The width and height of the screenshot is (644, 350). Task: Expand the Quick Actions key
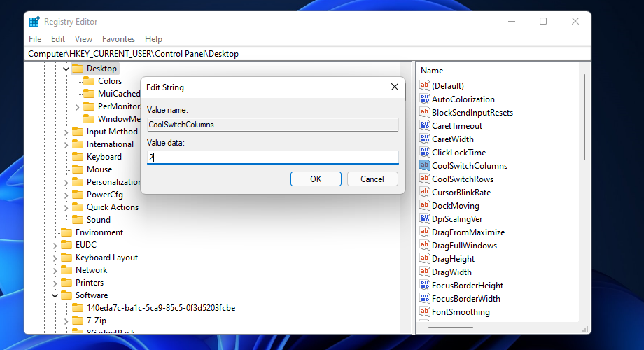click(x=66, y=207)
